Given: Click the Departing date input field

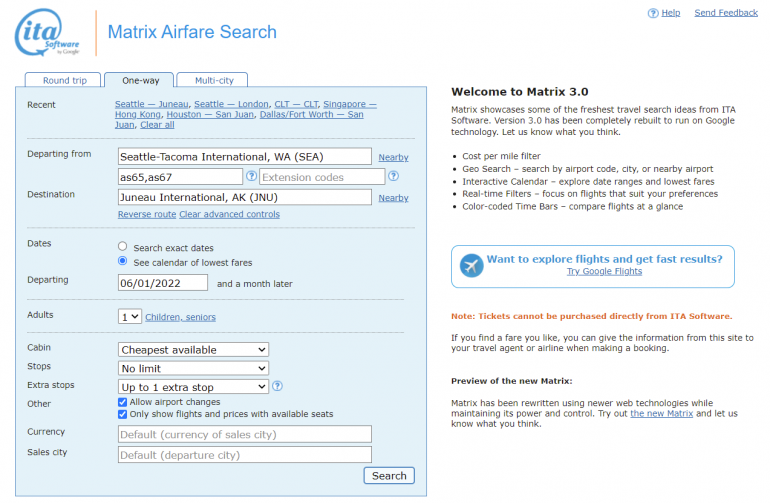Looking at the screenshot, I should tap(163, 283).
